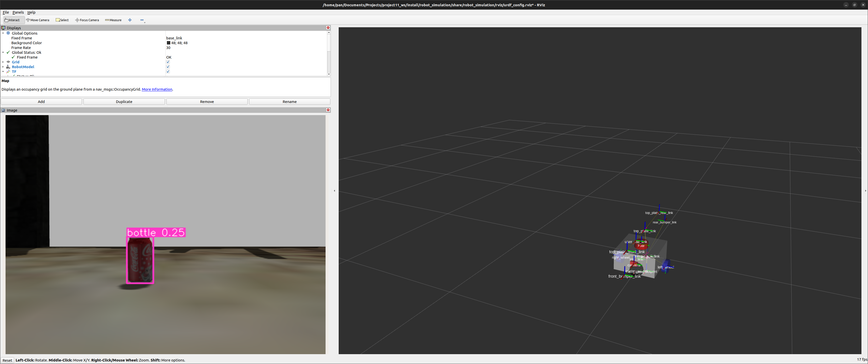Click the 17 fps status text

coord(862,360)
